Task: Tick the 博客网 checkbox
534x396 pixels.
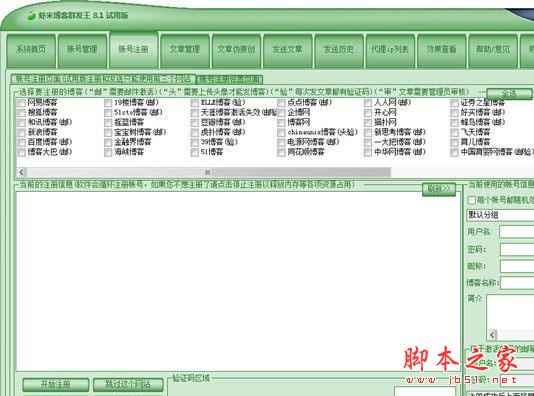Action: click(281, 123)
